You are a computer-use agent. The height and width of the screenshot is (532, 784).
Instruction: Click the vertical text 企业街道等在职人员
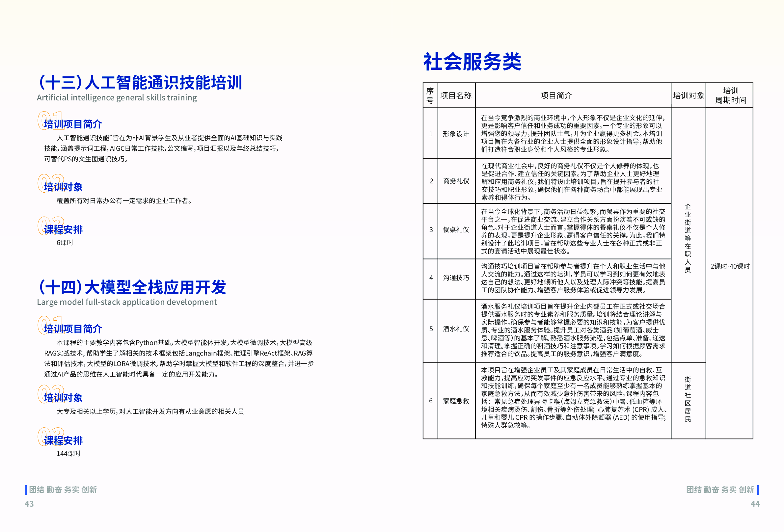[x=688, y=238]
